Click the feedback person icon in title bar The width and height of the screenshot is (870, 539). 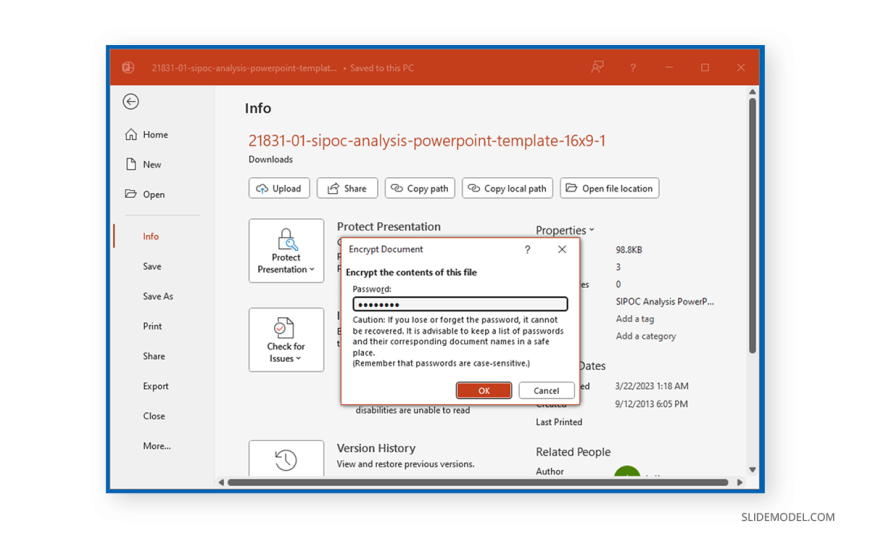point(597,67)
